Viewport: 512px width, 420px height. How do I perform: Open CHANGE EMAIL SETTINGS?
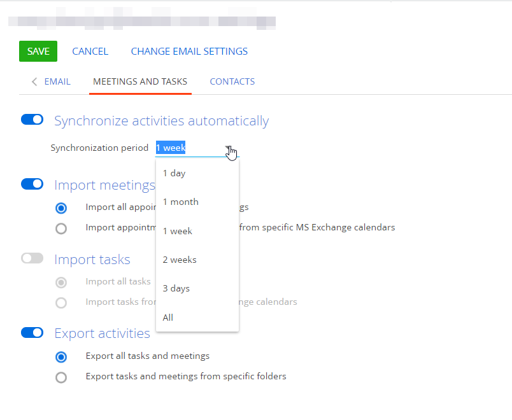[189, 52]
